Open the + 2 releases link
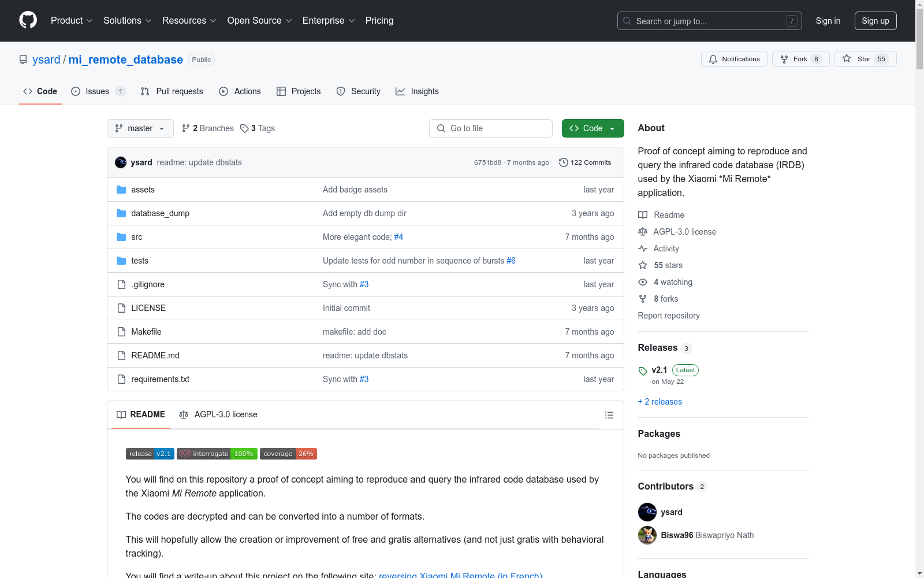The image size is (924, 578). [x=660, y=402]
